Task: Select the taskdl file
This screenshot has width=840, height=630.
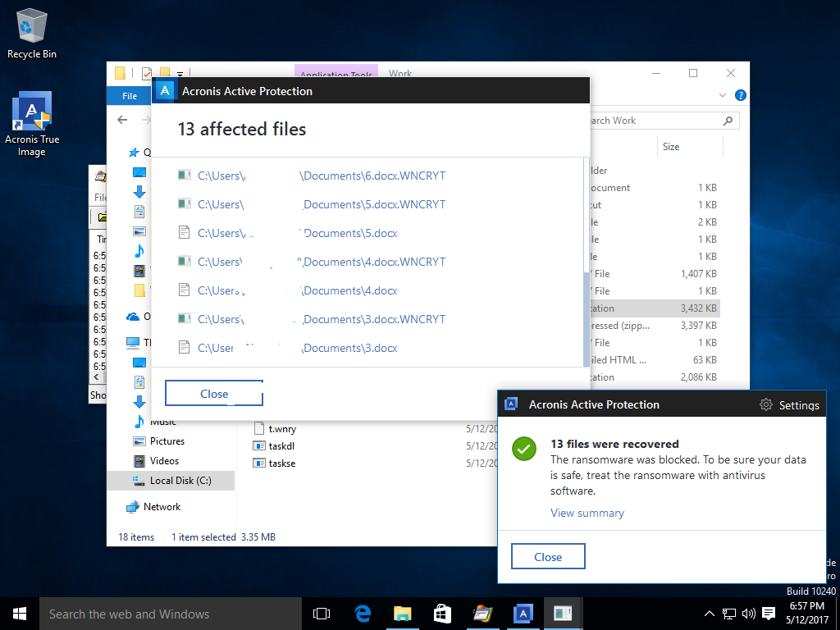Action: [274, 445]
